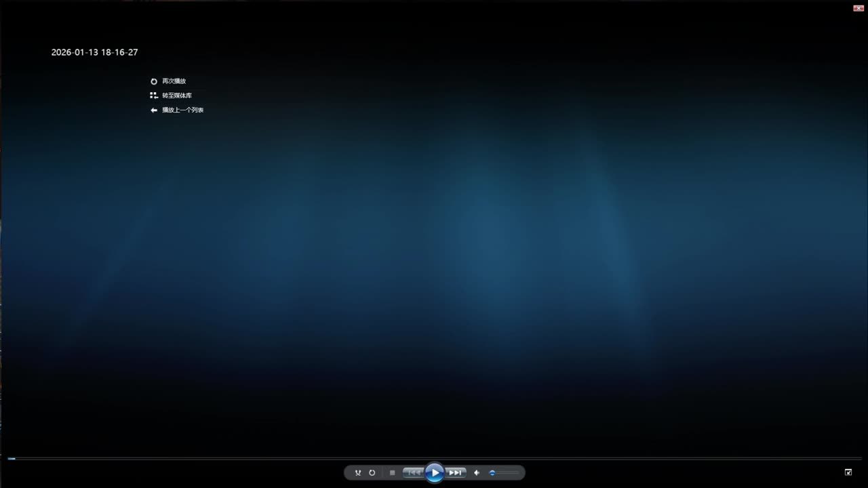Go to the previous track

click(413, 472)
